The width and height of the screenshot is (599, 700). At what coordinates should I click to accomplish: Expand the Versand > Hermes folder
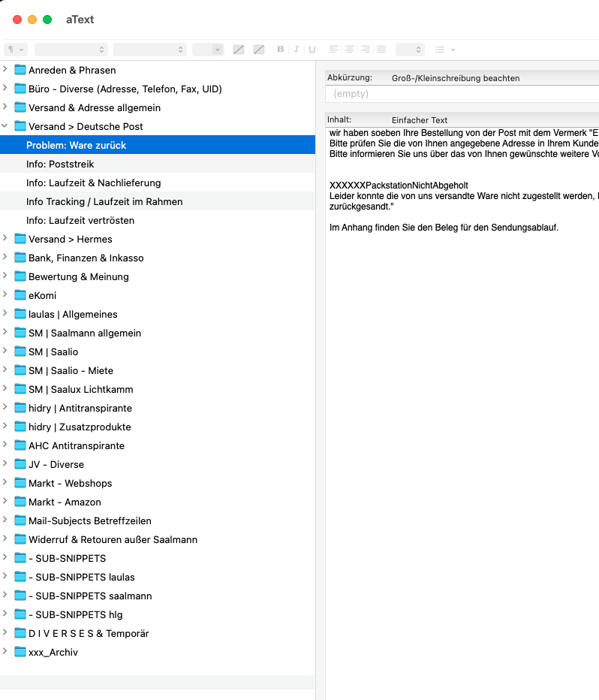5,239
